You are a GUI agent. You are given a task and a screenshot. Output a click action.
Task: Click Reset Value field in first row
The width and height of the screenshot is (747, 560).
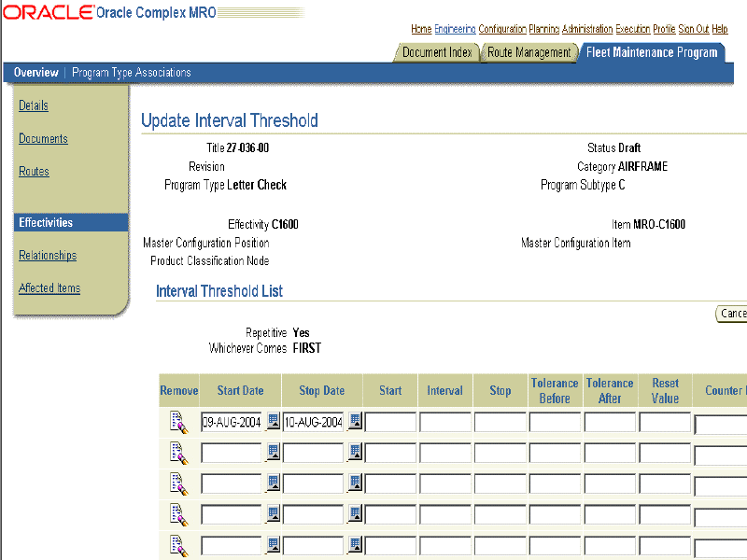click(x=665, y=422)
